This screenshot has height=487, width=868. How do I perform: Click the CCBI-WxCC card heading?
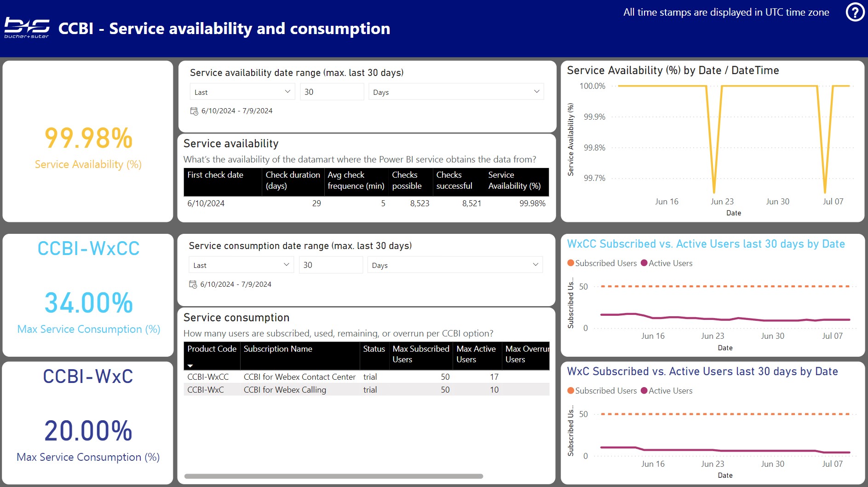[88, 249]
